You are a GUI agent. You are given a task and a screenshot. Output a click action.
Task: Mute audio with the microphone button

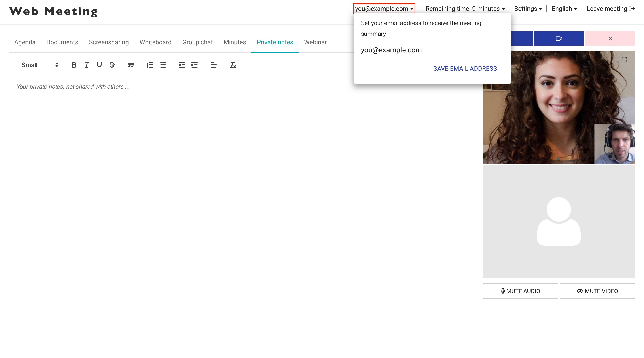[x=520, y=291]
